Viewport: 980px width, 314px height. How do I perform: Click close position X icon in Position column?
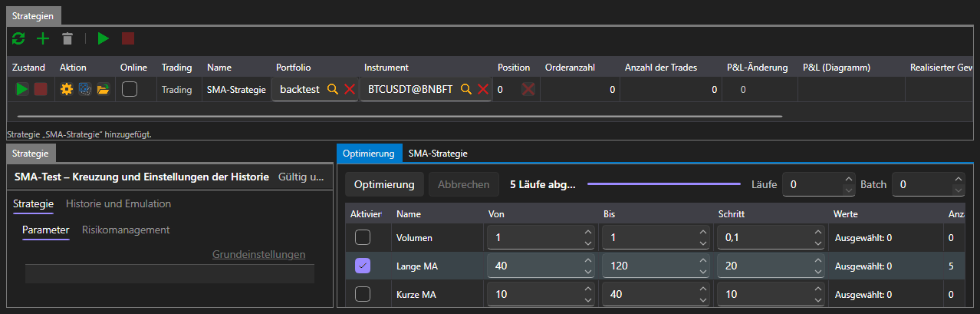tap(529, 89)
